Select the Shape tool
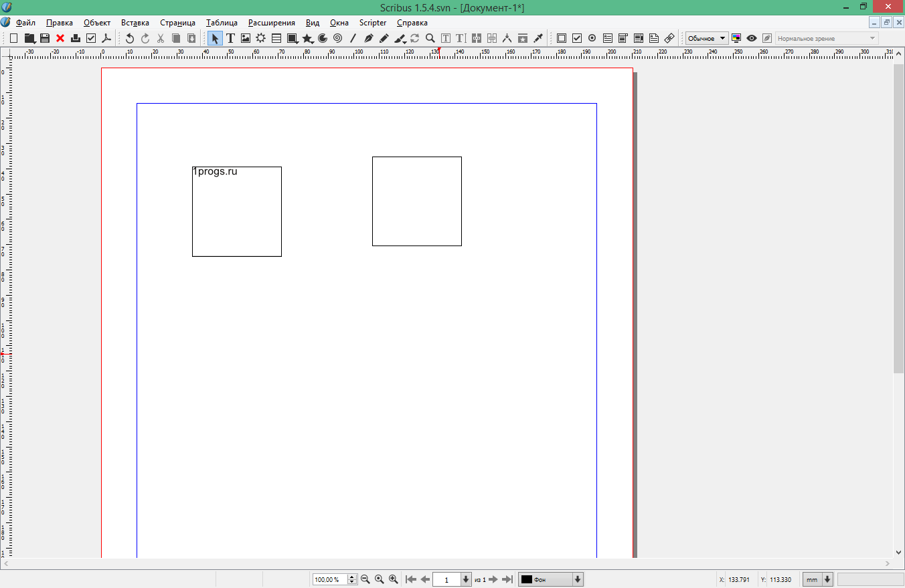This screenshot has width=905, height=588. [x=293, y=38]
